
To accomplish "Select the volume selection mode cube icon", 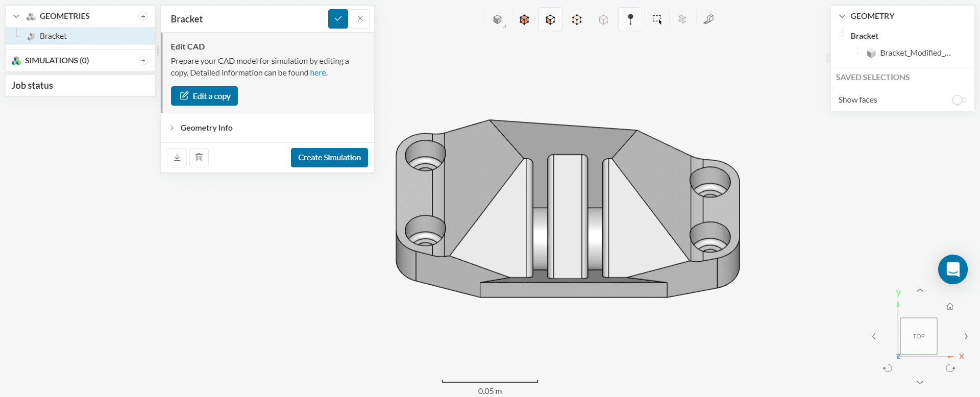I will (524, 19).
